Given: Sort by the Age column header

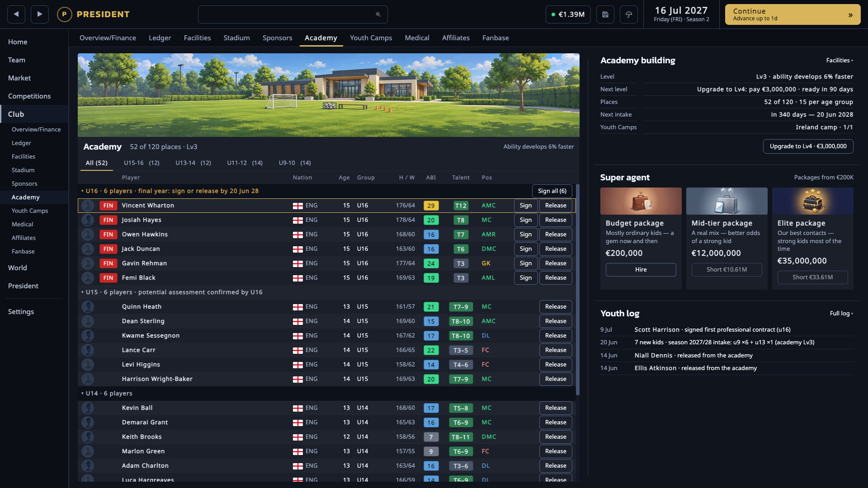Looking at the screenshot, I should point(344,178).
